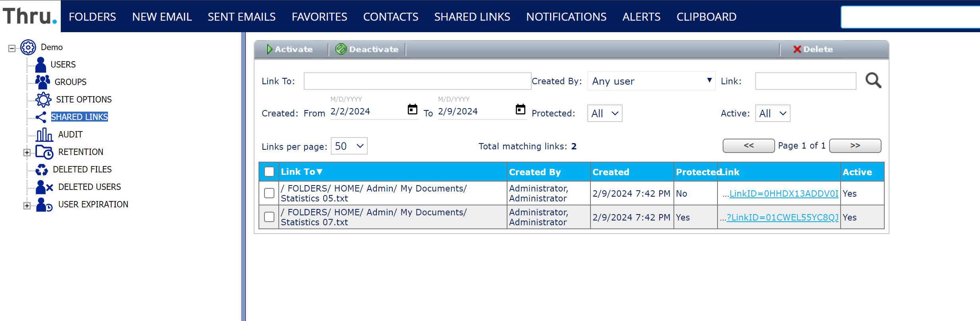The image size is (980, 321).
Task: Toggle the select-all checkbox in table header
Action: pos(269,172)
